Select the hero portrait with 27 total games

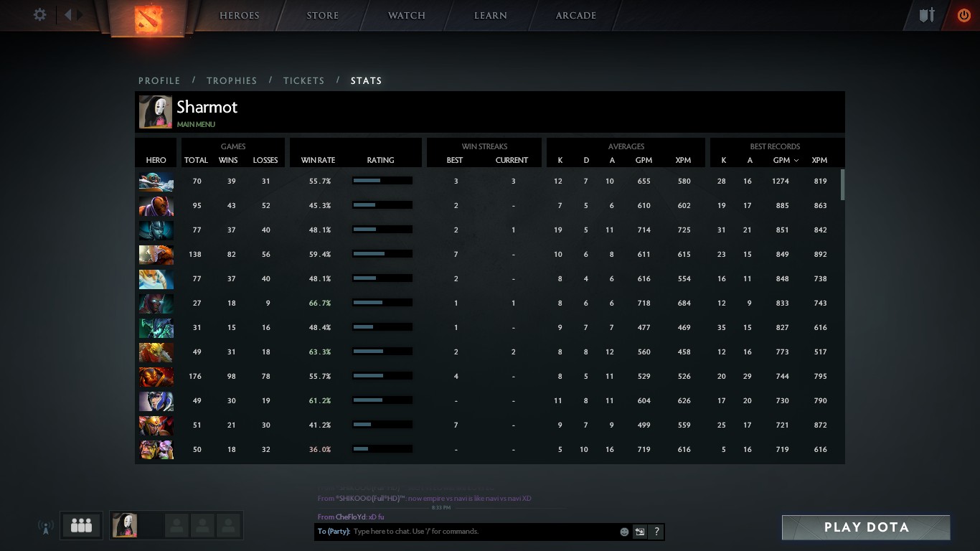156,303
